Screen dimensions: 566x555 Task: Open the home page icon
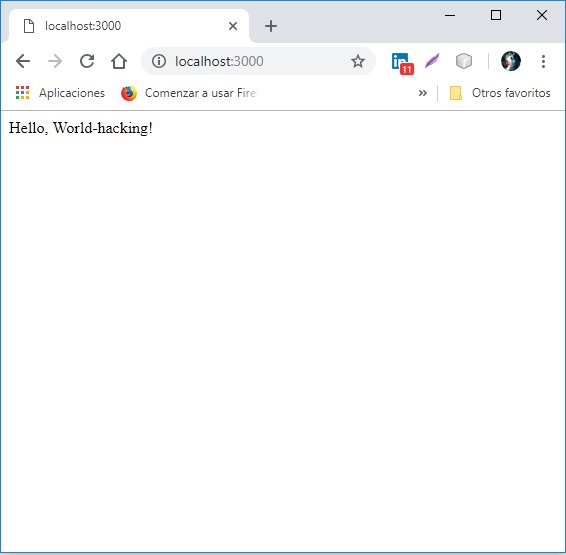coord(119,61)
